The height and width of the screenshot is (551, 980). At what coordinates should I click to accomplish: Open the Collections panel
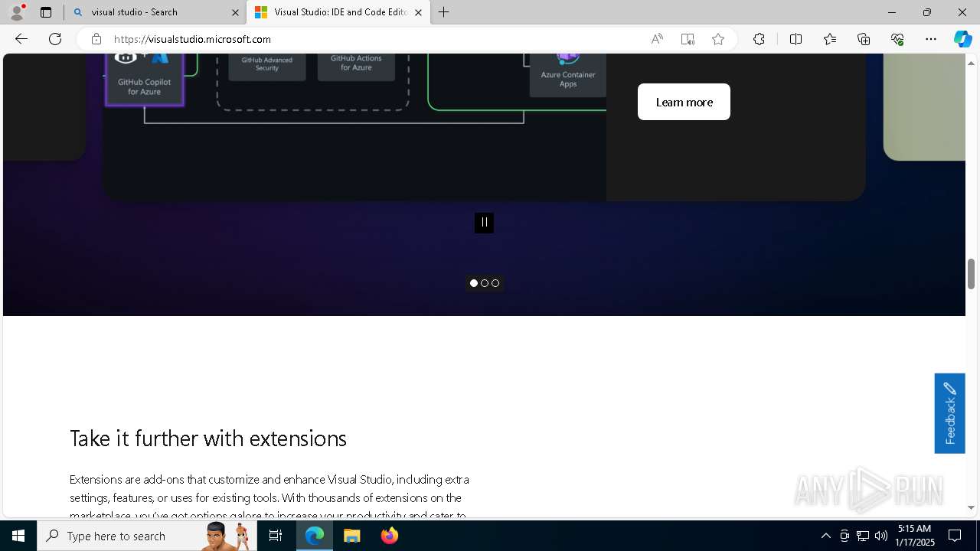pyautogui.click(x=864, y=39)
